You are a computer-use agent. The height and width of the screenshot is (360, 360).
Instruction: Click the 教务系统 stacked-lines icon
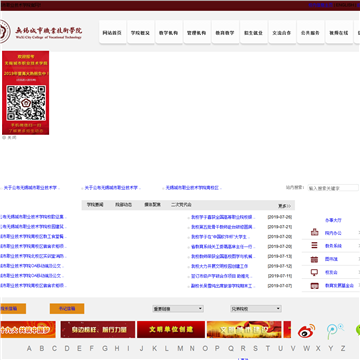coord(314,245)
